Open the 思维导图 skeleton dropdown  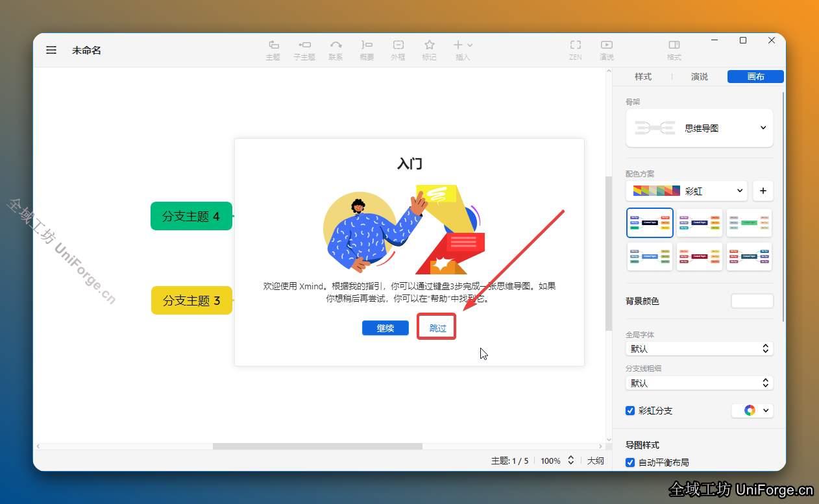pyautogui.click(x=700, y=128)
